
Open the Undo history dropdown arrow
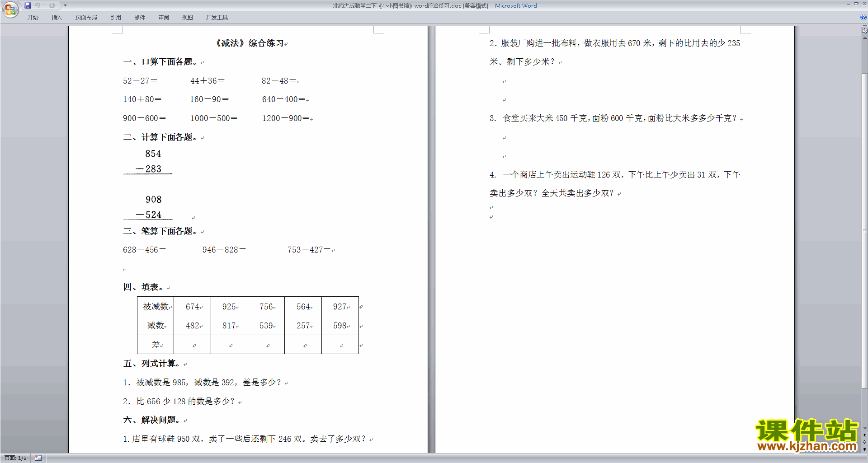tap(44, 5)
